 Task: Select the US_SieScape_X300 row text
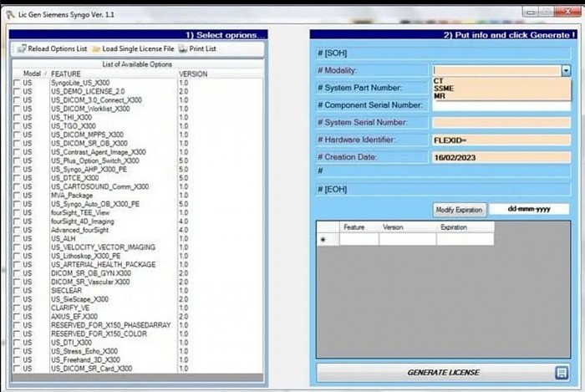pyautogui.click(x=79, y=299)
